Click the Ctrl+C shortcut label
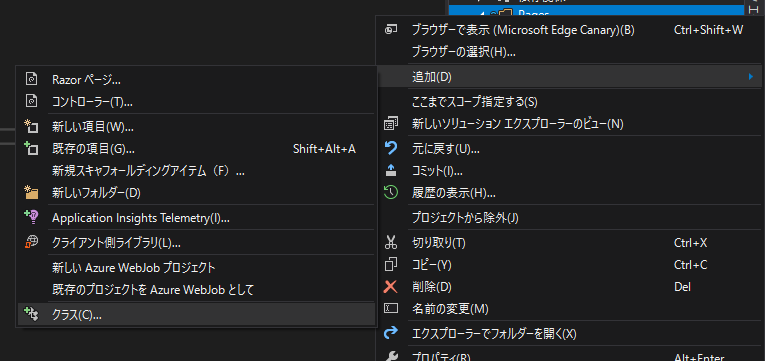 click(x=690, y=265)
